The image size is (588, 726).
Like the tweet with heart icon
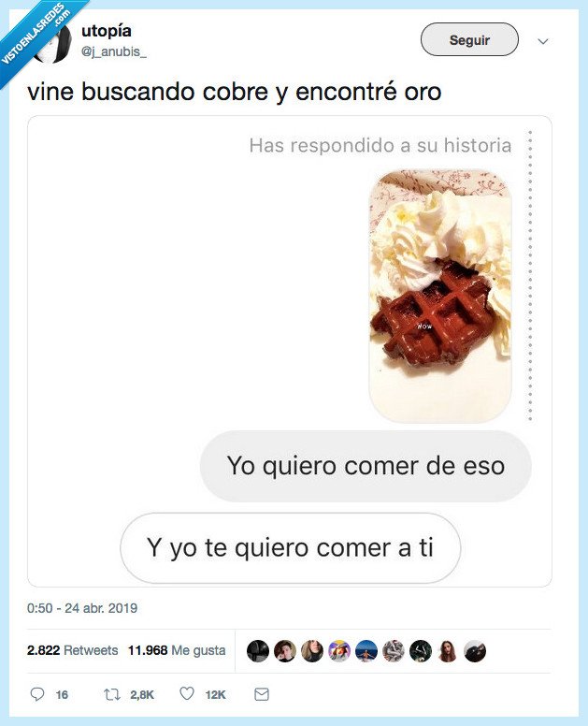click(187, 693)
